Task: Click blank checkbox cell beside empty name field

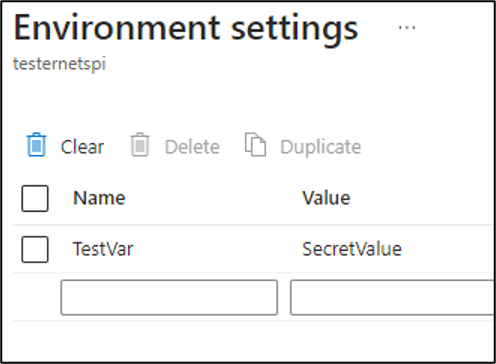Action: click(35, 297)
